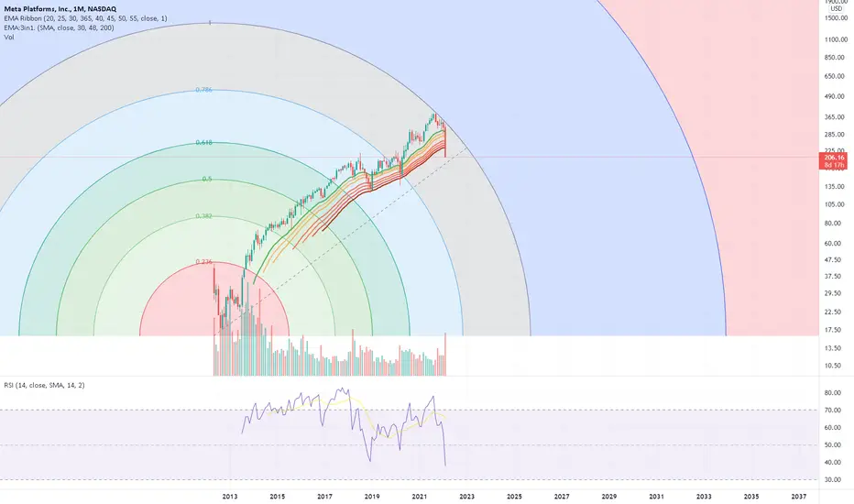This screenshot has width=854, height=504.
Task: Click 2023 on the time axis
Action: click(x=466, y=497)
